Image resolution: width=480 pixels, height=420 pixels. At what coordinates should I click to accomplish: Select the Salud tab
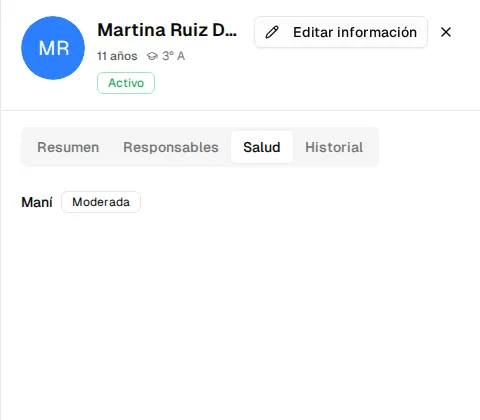click(262, 147)
